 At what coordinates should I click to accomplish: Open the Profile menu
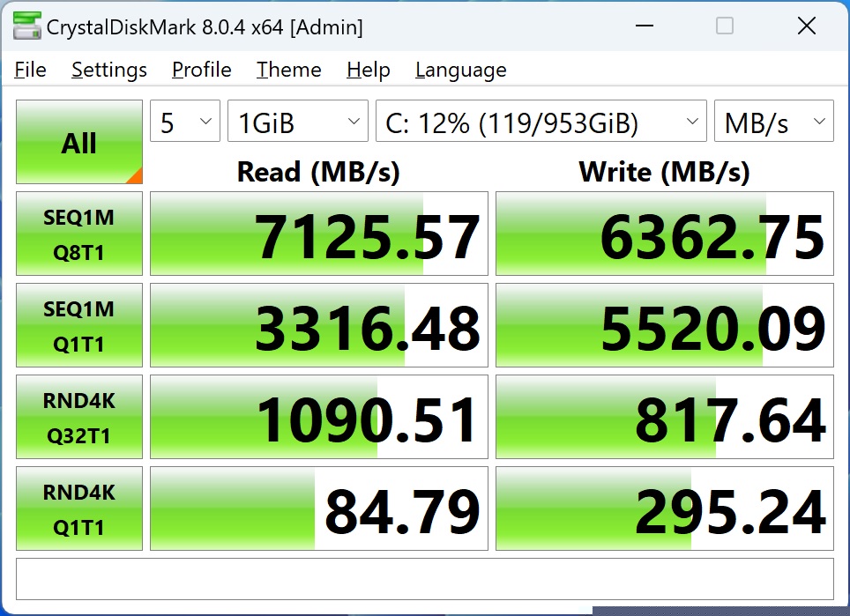[202, 70]
